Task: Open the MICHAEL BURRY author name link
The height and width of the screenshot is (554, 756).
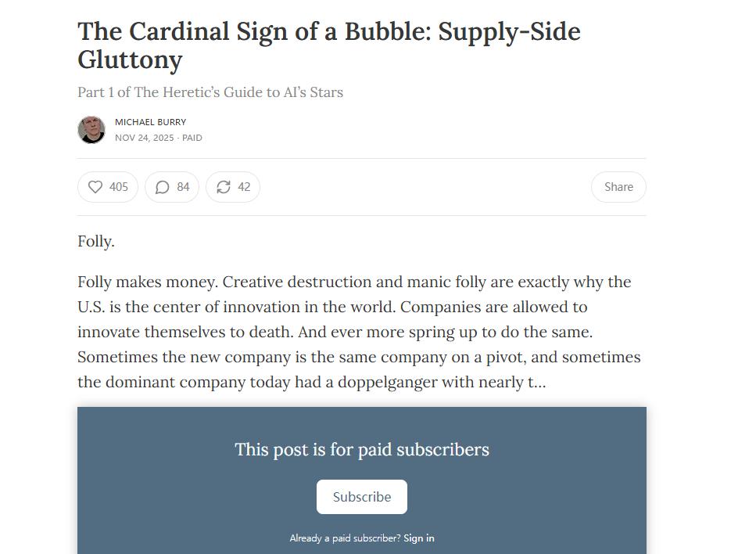Action: tap(150, 122)
